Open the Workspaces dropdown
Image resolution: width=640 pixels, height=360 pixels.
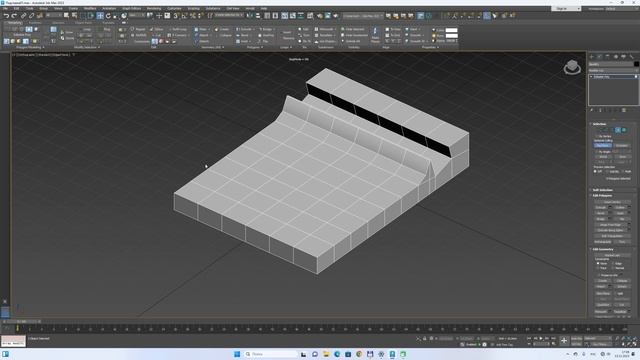click(x=622, y=8)
